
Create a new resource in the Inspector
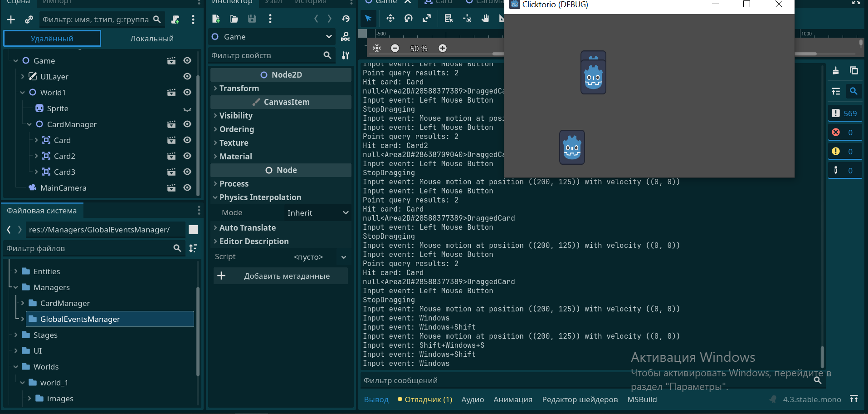click(216, 19)
